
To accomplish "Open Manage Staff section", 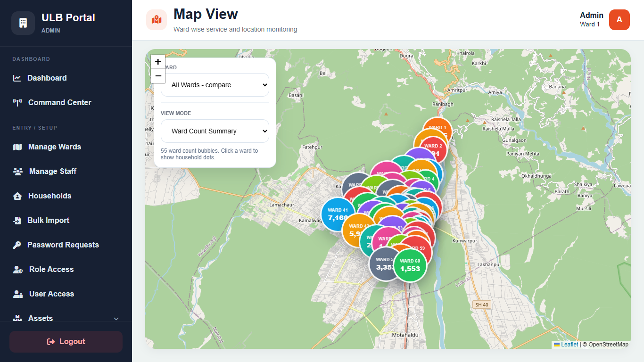I will pos(66,172).
